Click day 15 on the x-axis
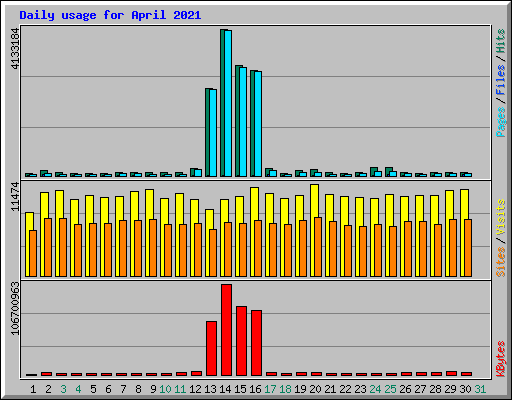The height and width of the screenshot is (400, 512). tap(240, 389)
